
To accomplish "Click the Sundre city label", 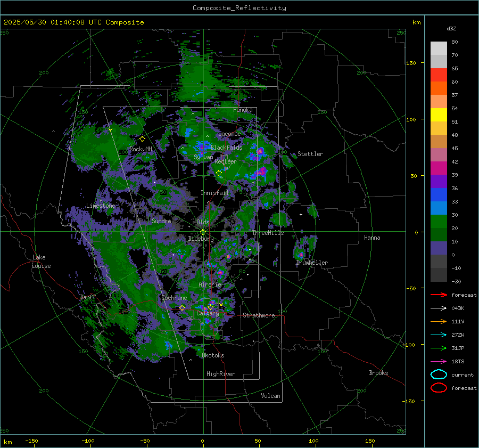I will click(161, 221).
